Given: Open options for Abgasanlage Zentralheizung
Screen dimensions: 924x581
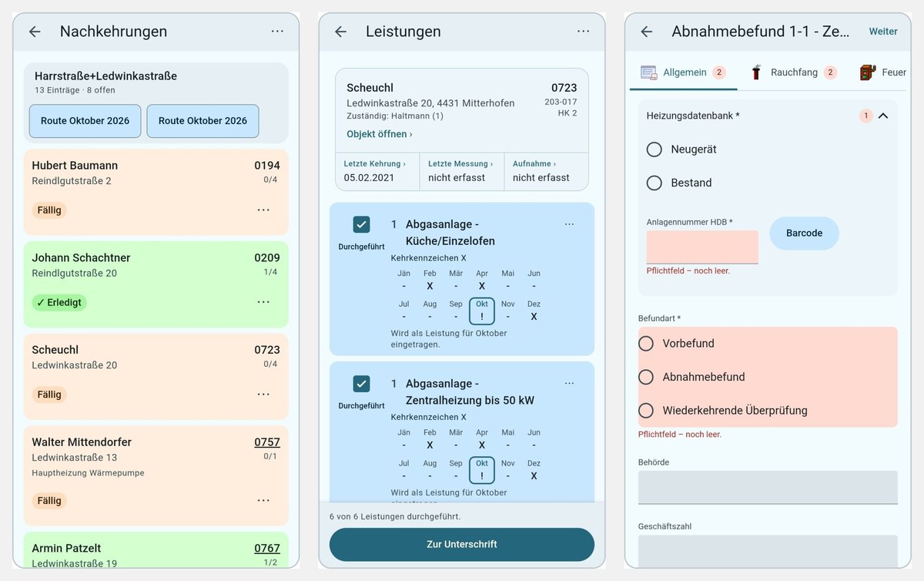Looking at the screenshot, I should pos(569,384).
